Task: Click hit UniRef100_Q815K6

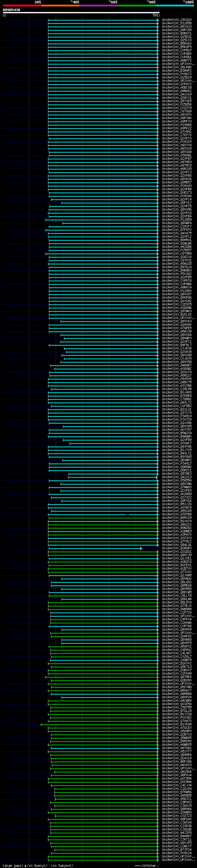Action: pyautogui.click(x=177, y=772)
